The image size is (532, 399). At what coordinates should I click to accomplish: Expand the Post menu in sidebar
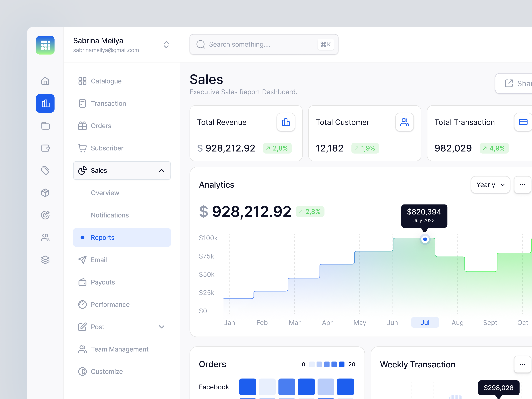161,327
